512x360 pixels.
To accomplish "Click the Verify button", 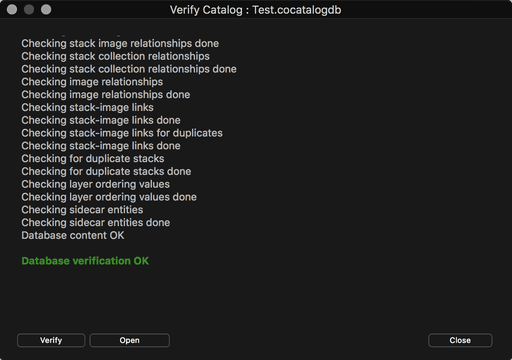I will point(51,340).
